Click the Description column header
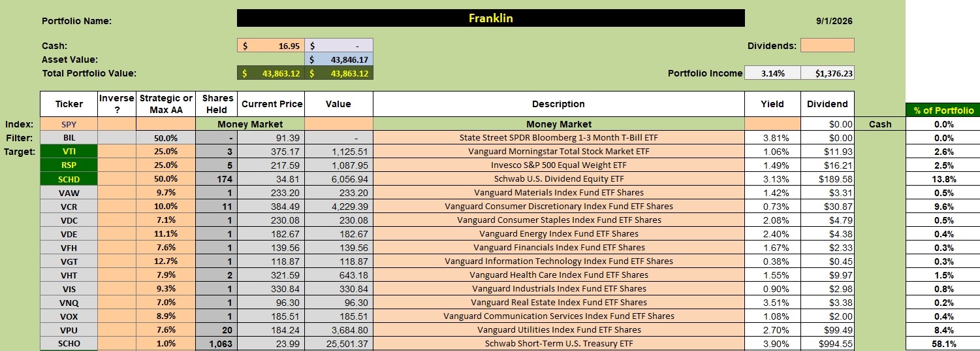This screenshot has height=351, width=980. coord(558,104)
